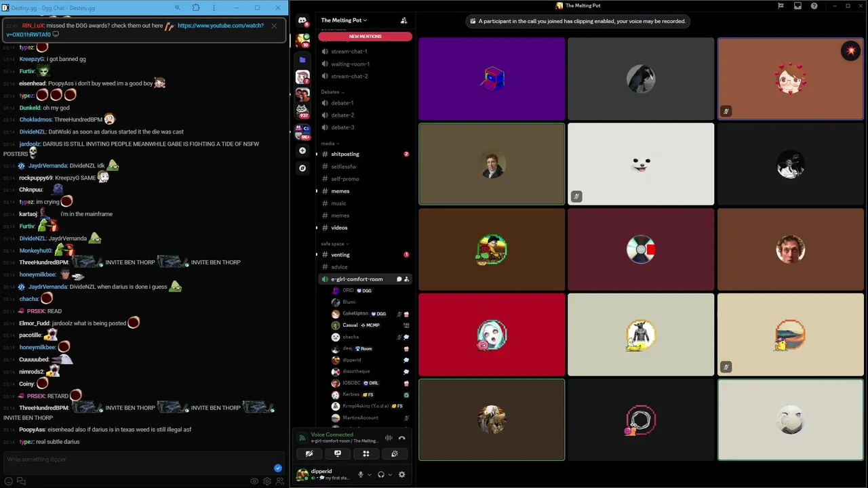The image size is (868, 488).
Task: Turn on camera in voice panel
Action: [309, 454]
